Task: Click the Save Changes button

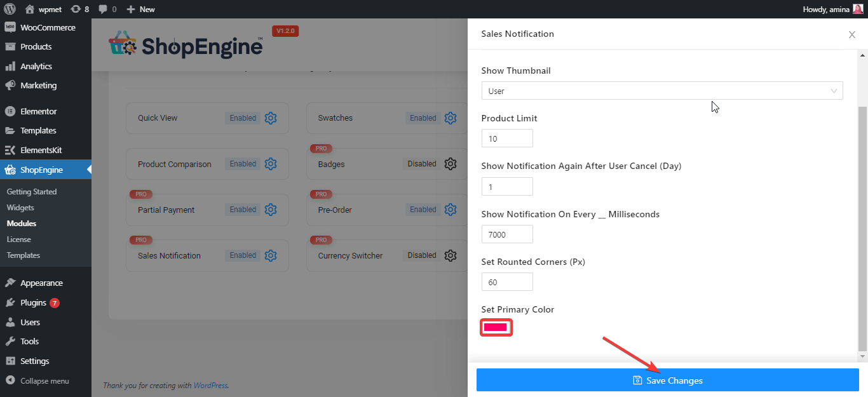Action: (668, 380)
